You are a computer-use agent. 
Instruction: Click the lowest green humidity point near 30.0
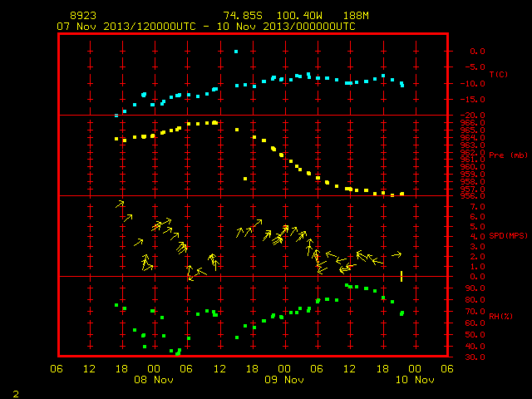click(x=178, y=353)
